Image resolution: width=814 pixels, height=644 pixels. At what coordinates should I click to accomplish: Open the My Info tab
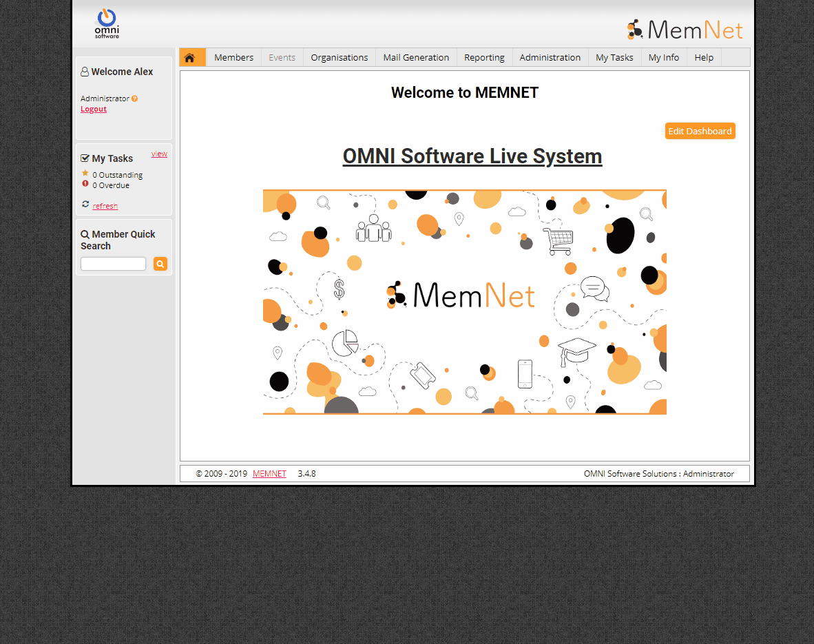663,58
